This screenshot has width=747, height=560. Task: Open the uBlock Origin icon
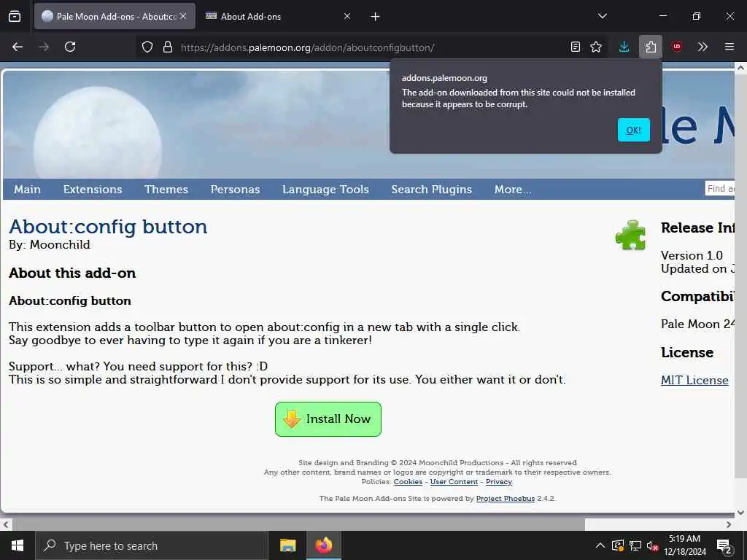[677, 47]
